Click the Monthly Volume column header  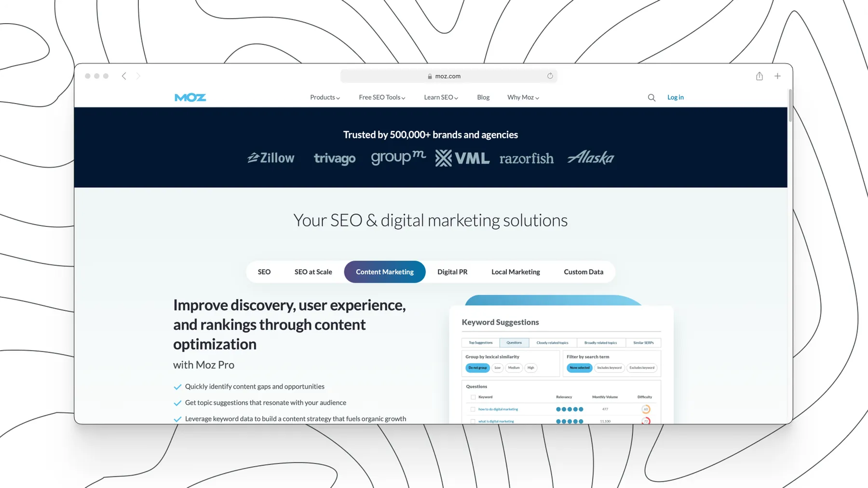(x=605, y=397)
